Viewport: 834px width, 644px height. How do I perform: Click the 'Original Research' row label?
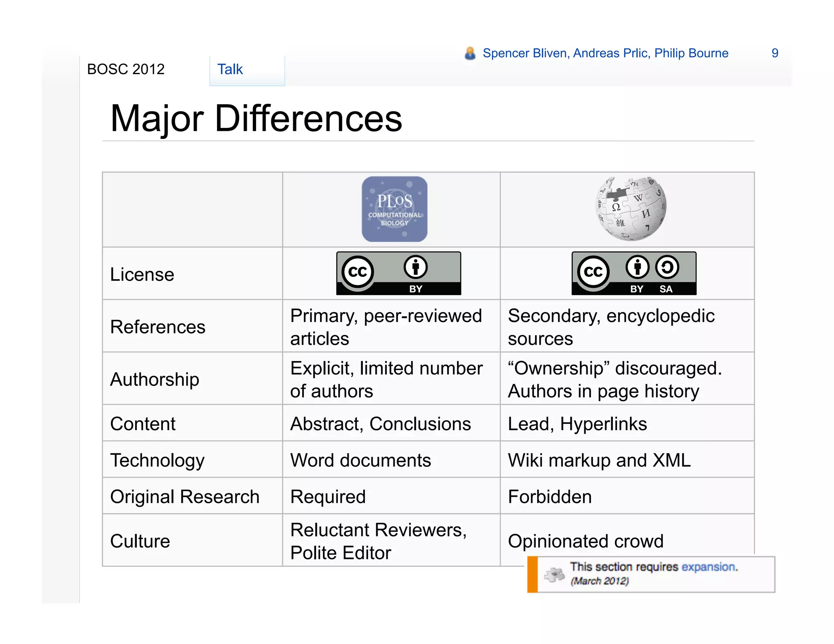click(185, 497)
